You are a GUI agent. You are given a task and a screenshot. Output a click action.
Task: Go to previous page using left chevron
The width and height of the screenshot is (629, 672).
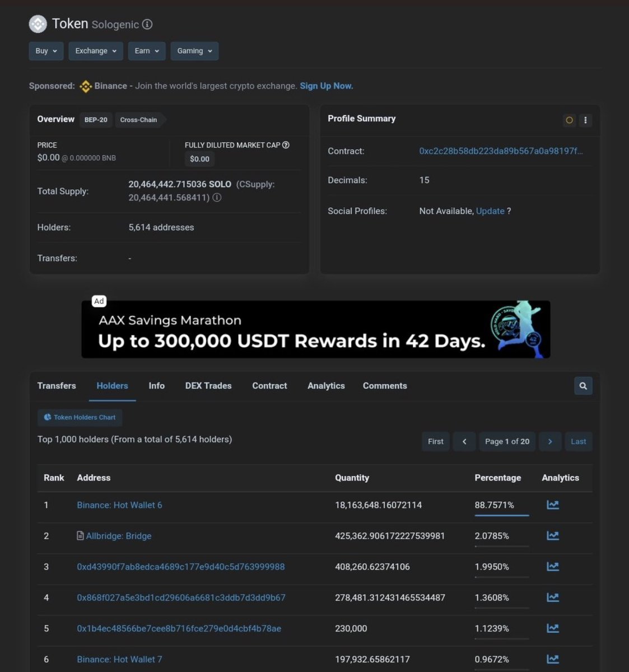pos(464,441)
